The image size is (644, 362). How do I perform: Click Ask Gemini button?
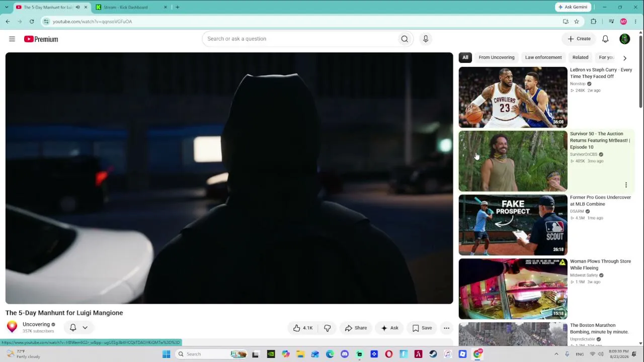(573, 7)
